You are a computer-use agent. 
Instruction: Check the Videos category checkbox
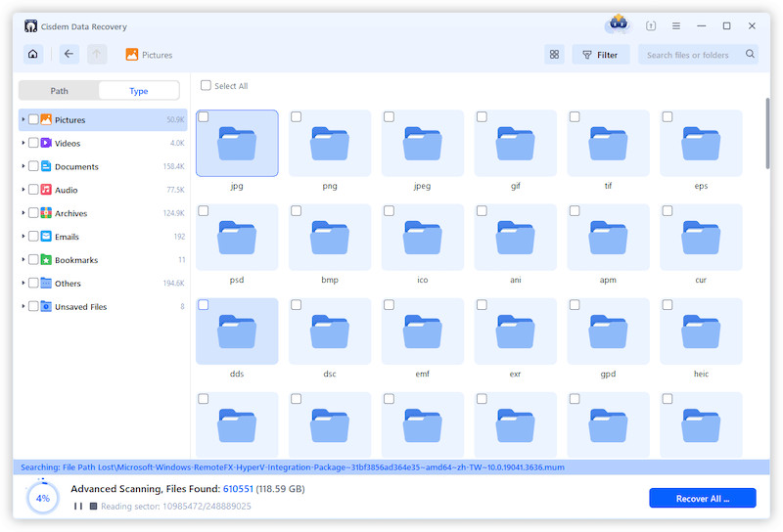(x=33, y=143)
